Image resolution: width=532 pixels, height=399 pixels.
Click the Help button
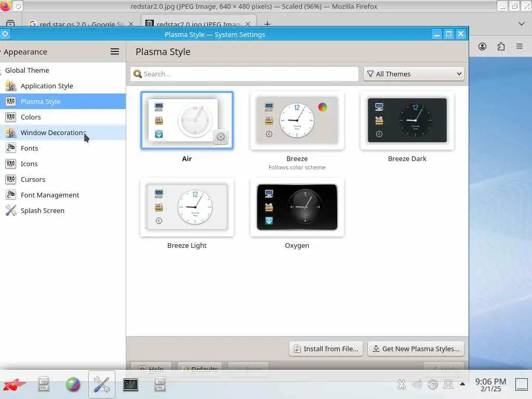pyautogui.click(x=151, y=369)
